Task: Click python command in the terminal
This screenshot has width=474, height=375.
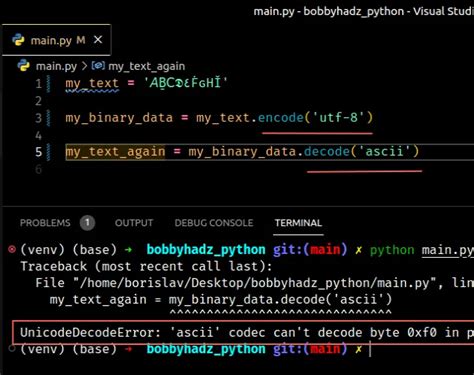Action: [x=392, y=250]
